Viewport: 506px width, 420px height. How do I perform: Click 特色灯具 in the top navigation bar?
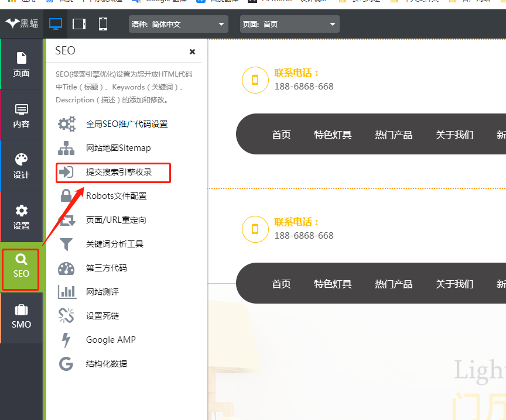click(333, 135)
